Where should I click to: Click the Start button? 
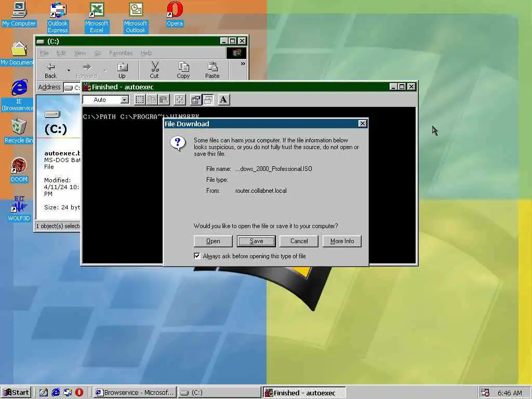[16, 393]
